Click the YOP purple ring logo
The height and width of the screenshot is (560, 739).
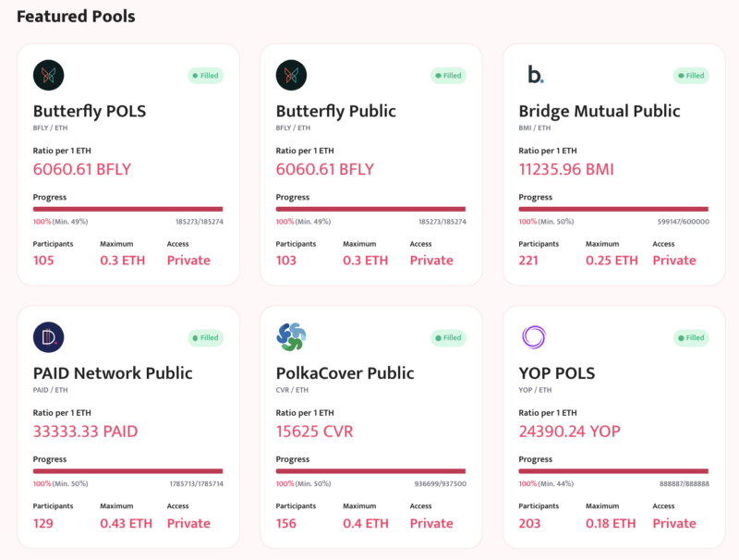pos(535,337)
